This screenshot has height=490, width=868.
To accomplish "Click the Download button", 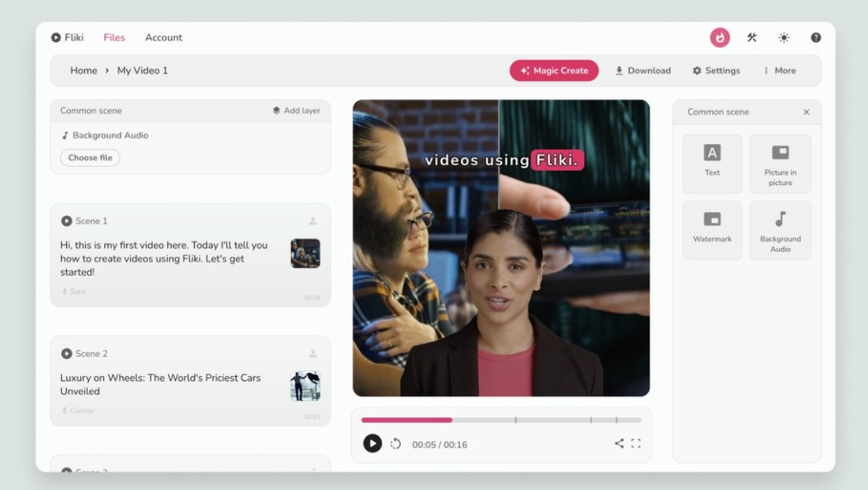I will click(x=643, y=71).
